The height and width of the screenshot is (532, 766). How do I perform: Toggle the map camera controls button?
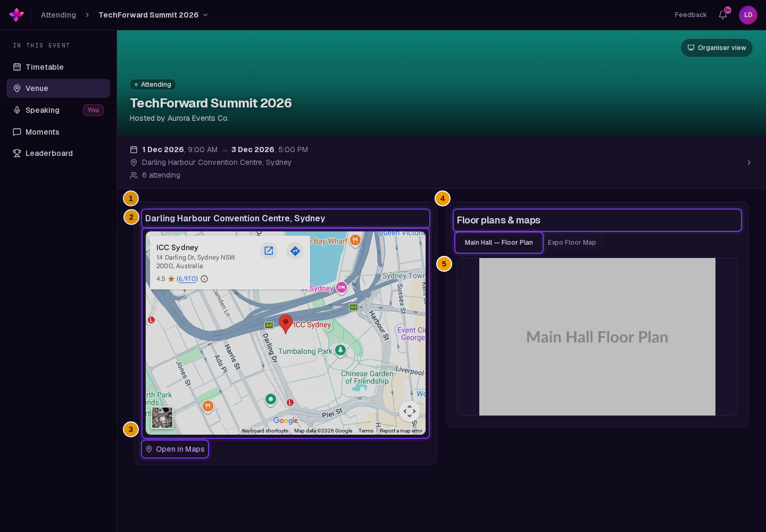pyautogui.click(x=410, y=411)
